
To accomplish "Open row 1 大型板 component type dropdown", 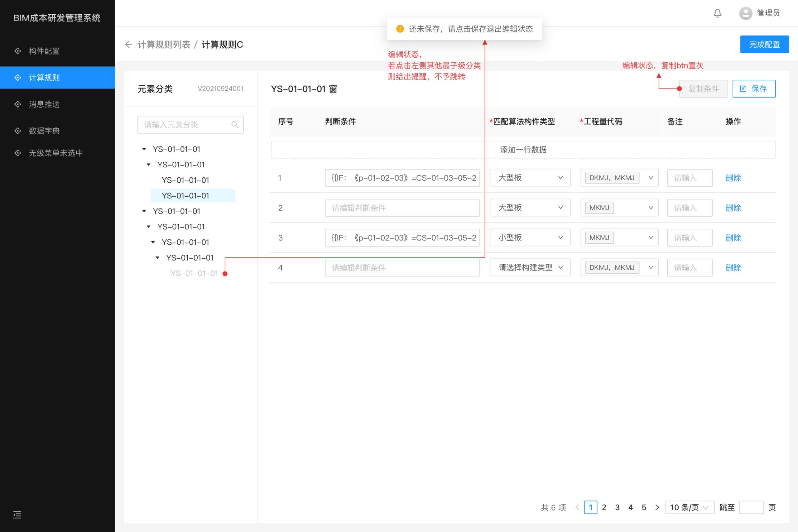I will coord(530,178).
